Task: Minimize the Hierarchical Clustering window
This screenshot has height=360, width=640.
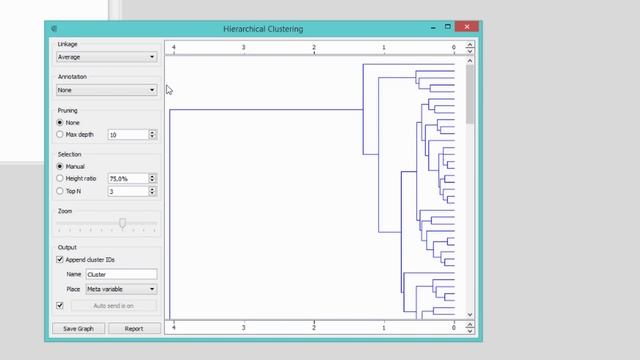Action: (x=433, y=27)
